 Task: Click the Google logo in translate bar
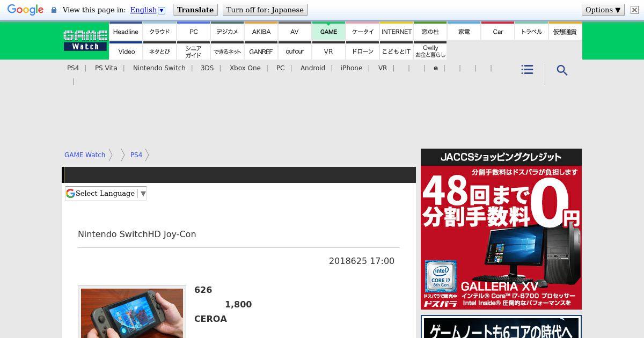tap(25, 10)
